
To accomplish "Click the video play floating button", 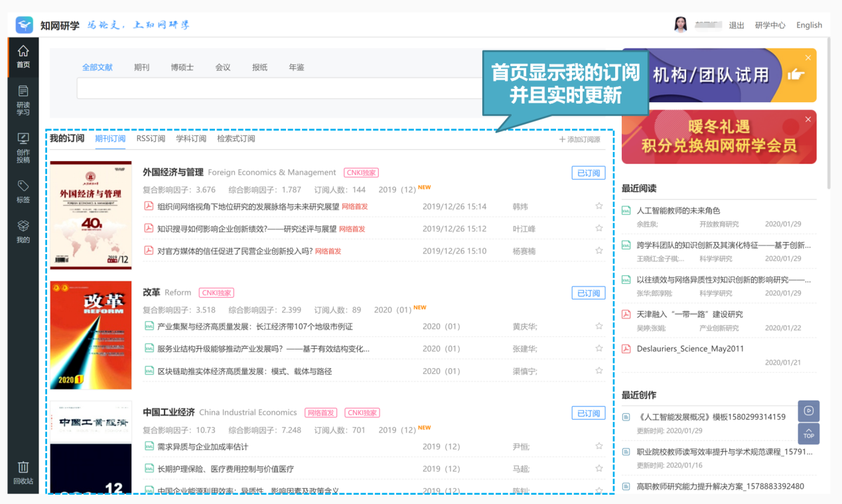I will pos(809,410).
